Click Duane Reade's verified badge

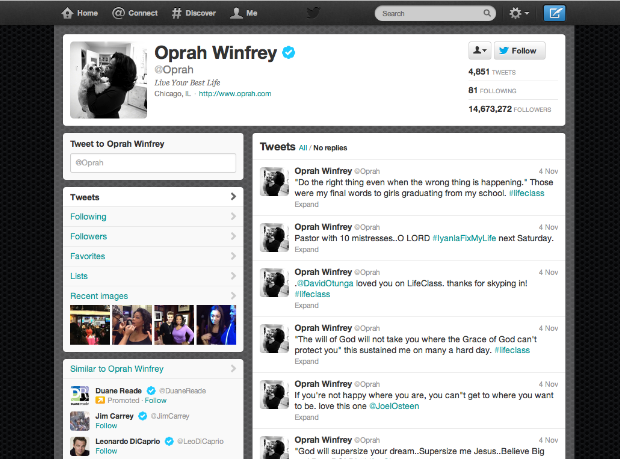pos(151,391)
